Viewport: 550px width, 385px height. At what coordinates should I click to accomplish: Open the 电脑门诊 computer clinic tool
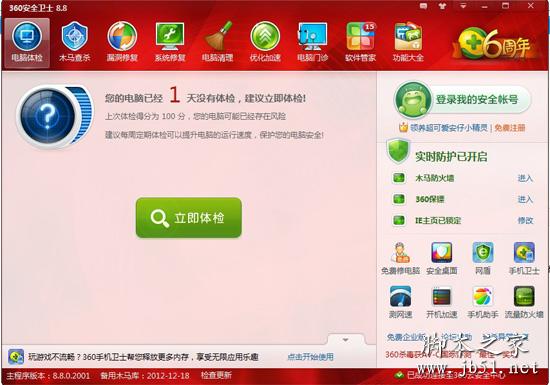[x=313, y=43]
